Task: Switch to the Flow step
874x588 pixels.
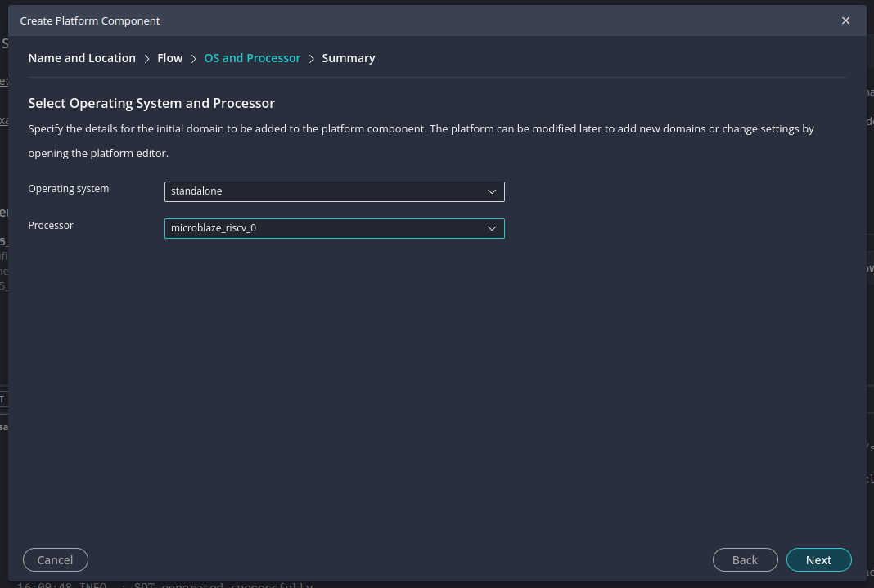Action: click(x=170, y=58)
